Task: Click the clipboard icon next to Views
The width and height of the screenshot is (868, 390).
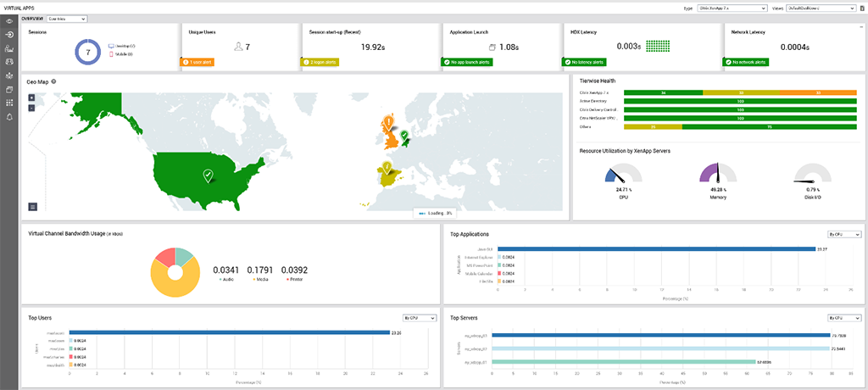Action: [x=862, y=8]
